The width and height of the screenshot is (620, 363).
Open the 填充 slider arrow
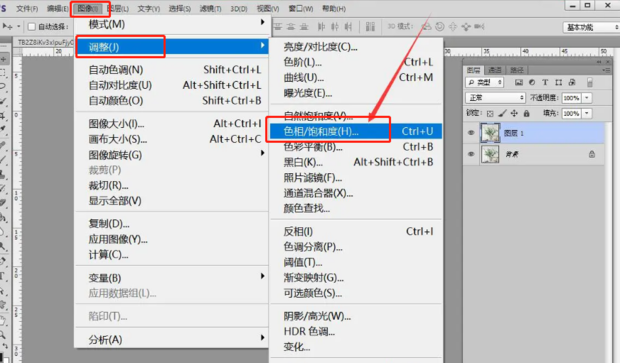(x=587, y=113)
